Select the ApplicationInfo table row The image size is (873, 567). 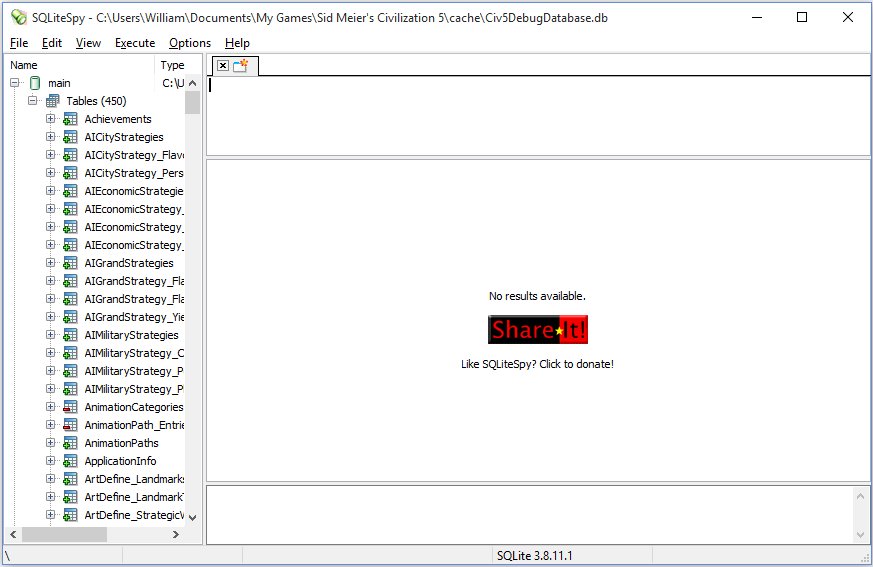click(x=120, y=461)
